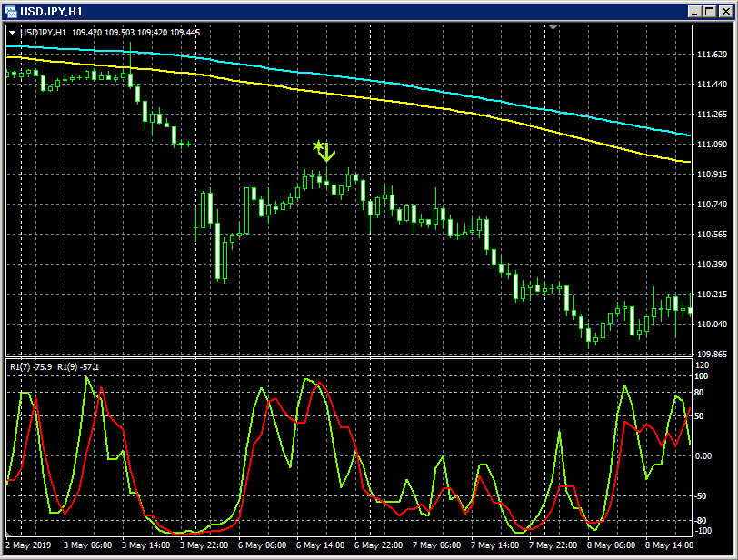Select the green sell arrow marker on the chart
Viewport: 738px width, 560px height.
[x=325, y=155]
